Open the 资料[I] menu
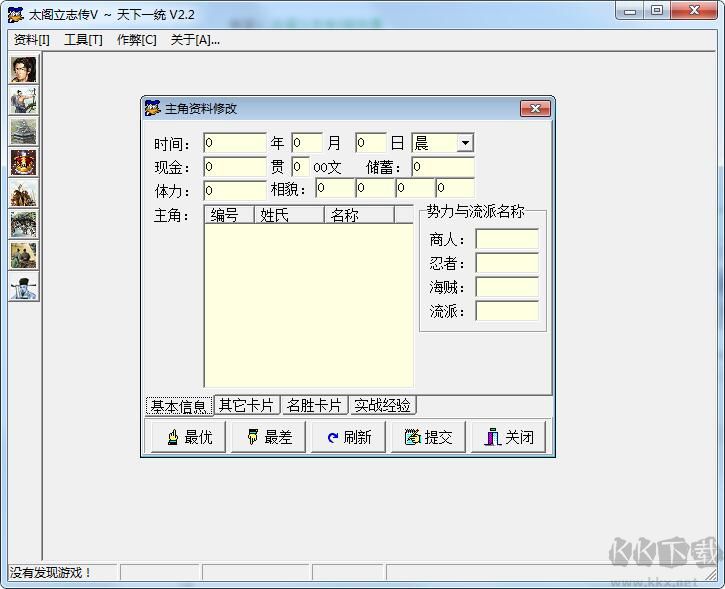The height and width of the screenshot is (589, 725). coord(32,40)
